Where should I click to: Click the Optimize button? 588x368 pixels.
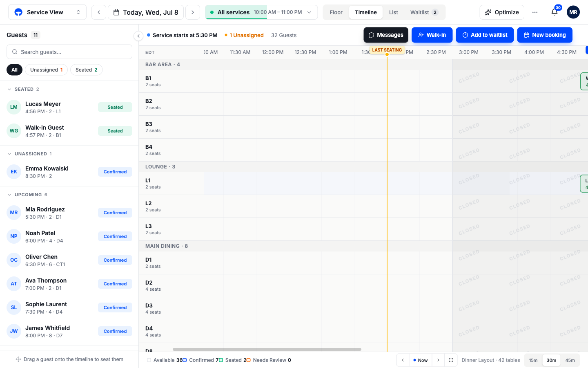point(502,12)
